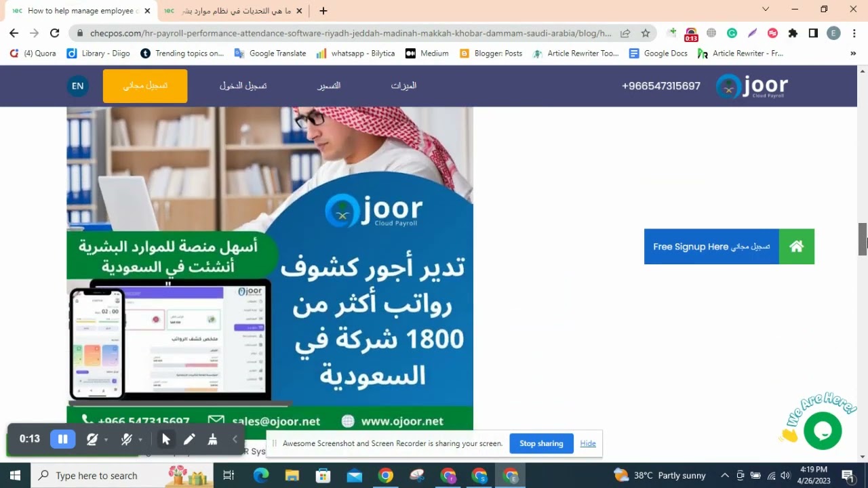Open the Quora bookmark
Viewport: 868px width, 488px height.
point(33,53)
